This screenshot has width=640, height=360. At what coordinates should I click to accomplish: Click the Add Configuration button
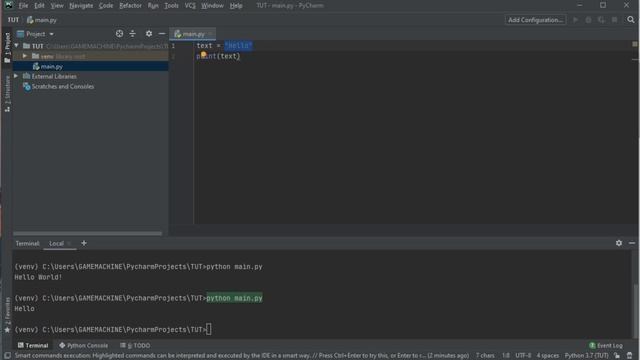pos(535,20)
